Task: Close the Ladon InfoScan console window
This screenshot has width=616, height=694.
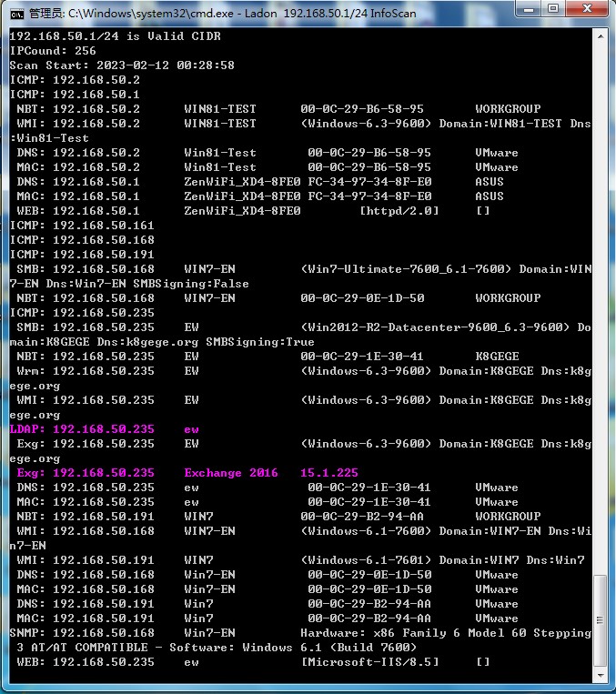Action: point(588,9)
